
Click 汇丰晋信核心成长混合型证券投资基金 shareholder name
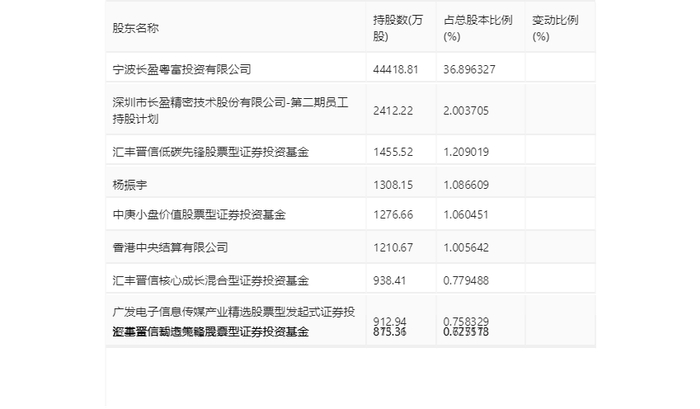click(x=211, y=280)
